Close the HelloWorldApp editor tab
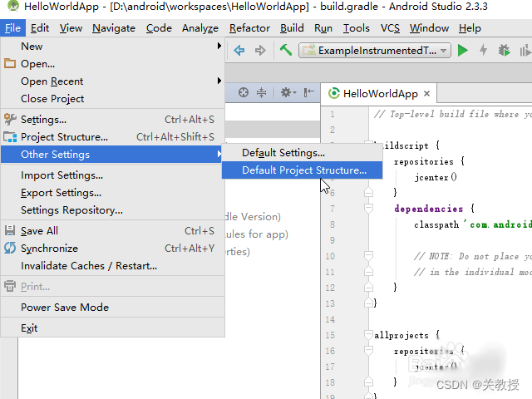This screenshot has height=399, width=532. pos(426,93)
